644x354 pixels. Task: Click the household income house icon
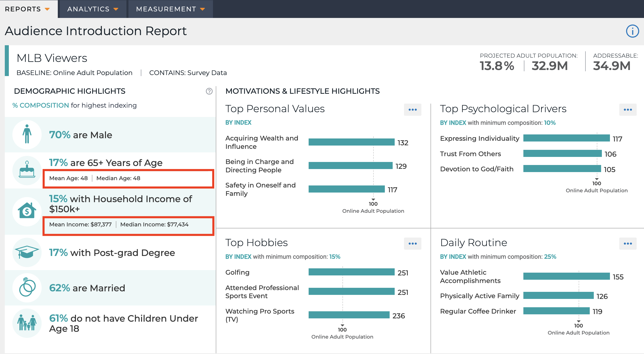pyautogui.click(x=27, y=211)
